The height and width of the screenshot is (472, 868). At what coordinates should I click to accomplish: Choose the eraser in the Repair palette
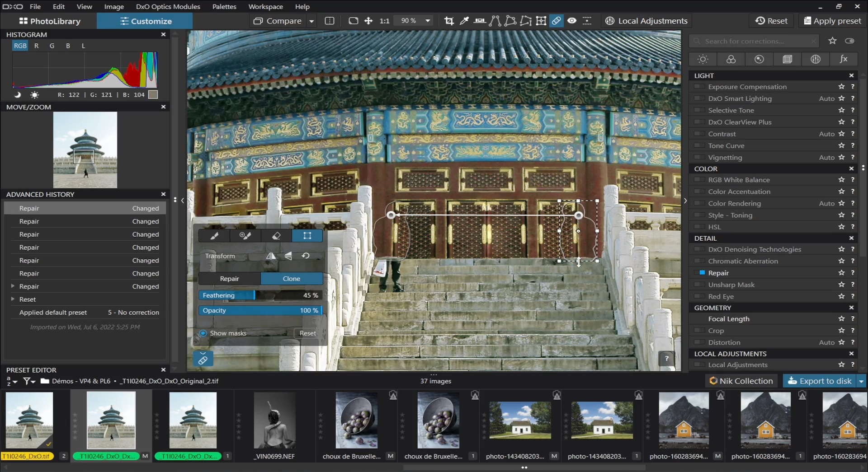click(x=276, y=235)
